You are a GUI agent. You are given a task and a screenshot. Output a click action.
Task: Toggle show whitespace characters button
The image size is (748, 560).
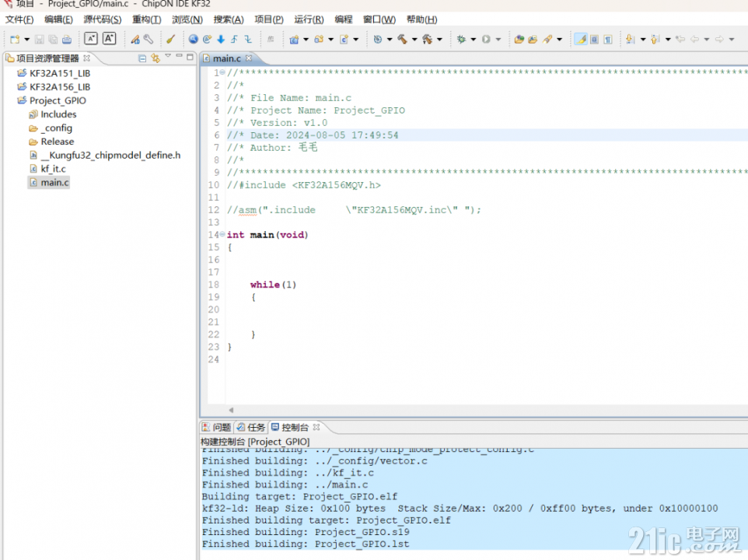[608, 39]
